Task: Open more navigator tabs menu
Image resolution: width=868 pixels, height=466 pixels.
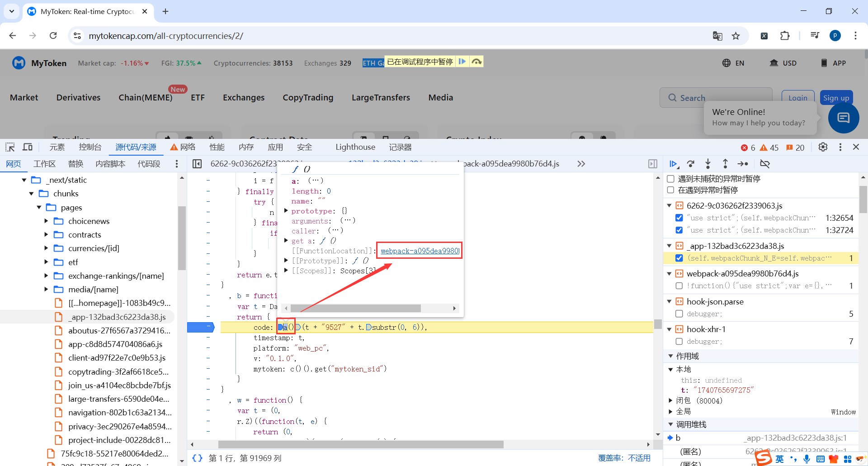Action: tap(177, 164)
